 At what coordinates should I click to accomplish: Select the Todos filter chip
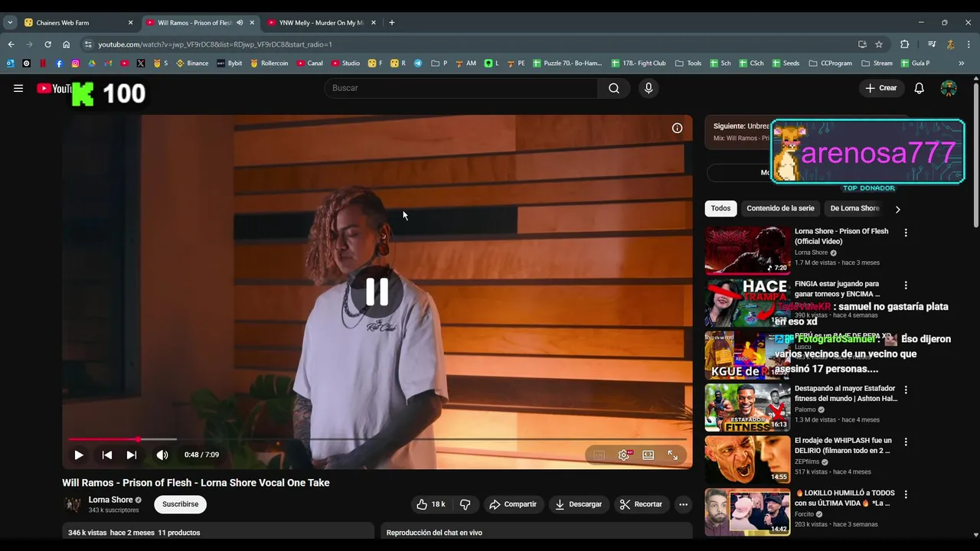tap(720, 208)
